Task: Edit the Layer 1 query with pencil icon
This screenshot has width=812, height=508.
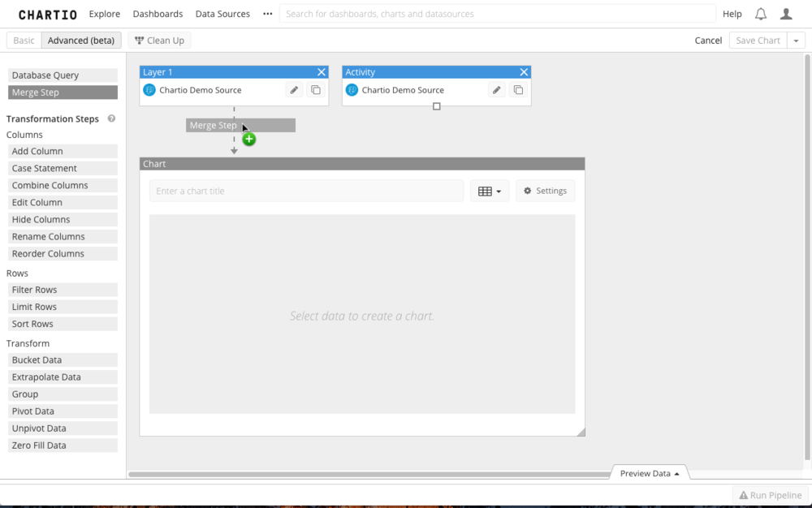Action: pyautogui.click(x=294, y=90)
